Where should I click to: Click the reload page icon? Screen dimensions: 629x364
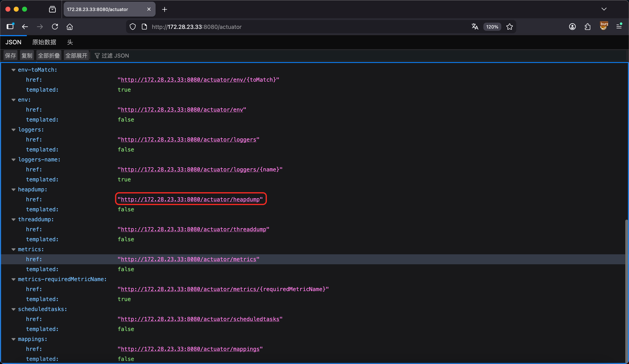[x=55, y=27]
